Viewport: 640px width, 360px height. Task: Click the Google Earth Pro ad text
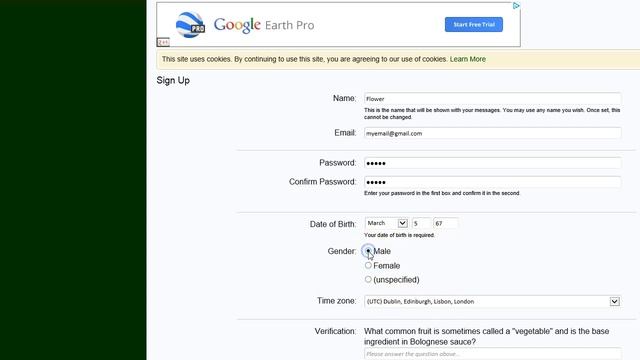[x=264, y=25]
